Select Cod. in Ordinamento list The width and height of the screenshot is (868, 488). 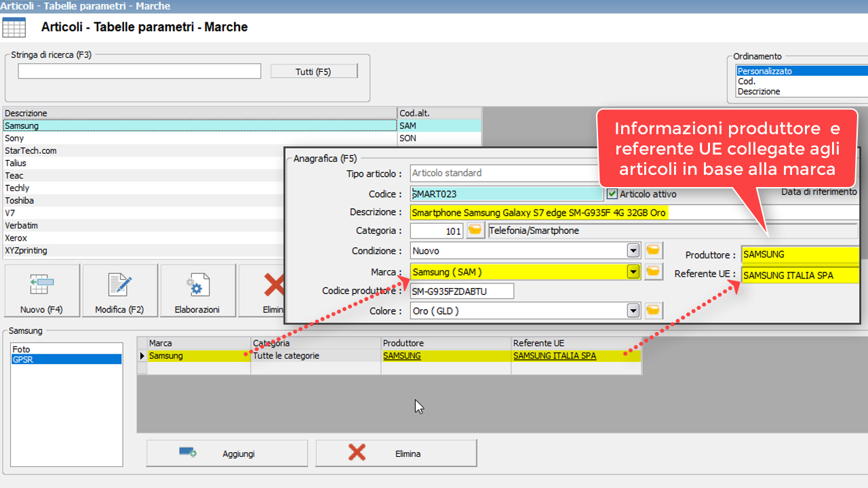(802, 81)
